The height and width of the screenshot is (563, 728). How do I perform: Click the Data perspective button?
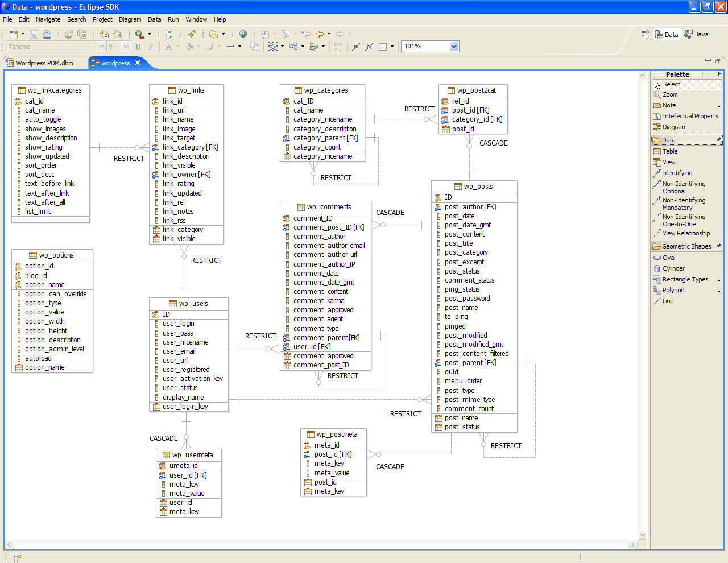click(666, 35)
